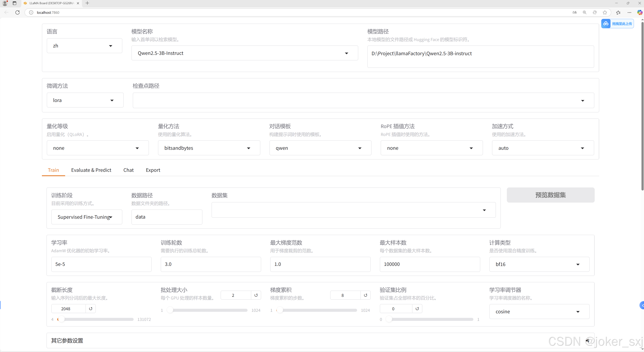The height and width of the screenshot is (352, 644).
Task: Switch to the Export tab
Action: 153,170
